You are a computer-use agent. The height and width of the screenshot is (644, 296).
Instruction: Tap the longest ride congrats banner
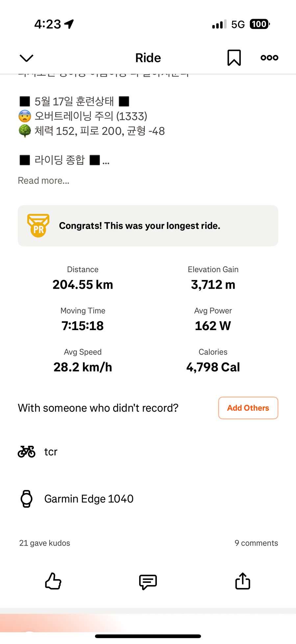[148, 226]
